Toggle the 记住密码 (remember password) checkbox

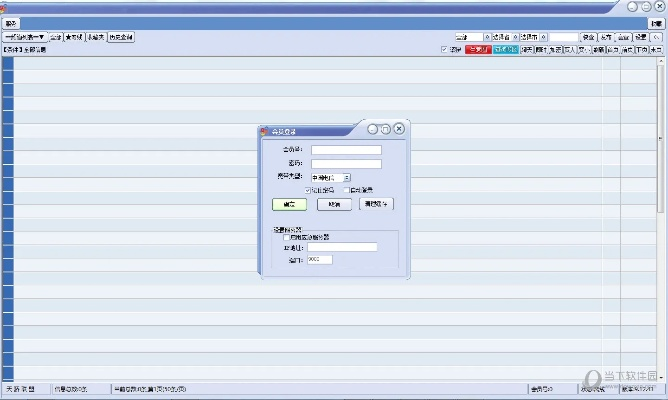(x=308, y=189)
